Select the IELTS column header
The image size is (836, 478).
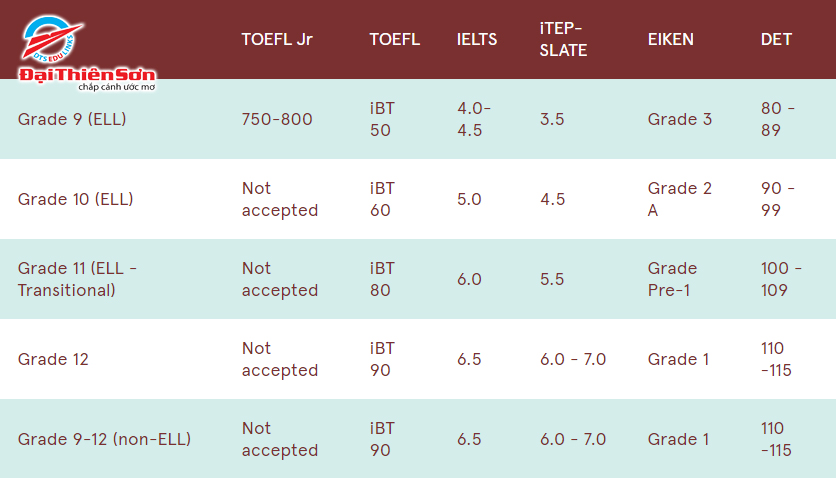477,40
